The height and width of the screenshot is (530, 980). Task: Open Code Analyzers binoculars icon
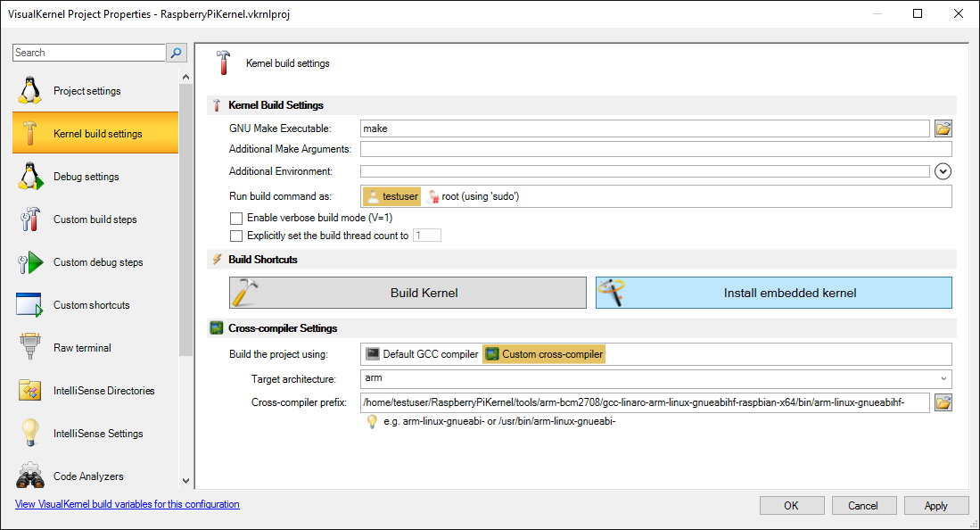30,476
